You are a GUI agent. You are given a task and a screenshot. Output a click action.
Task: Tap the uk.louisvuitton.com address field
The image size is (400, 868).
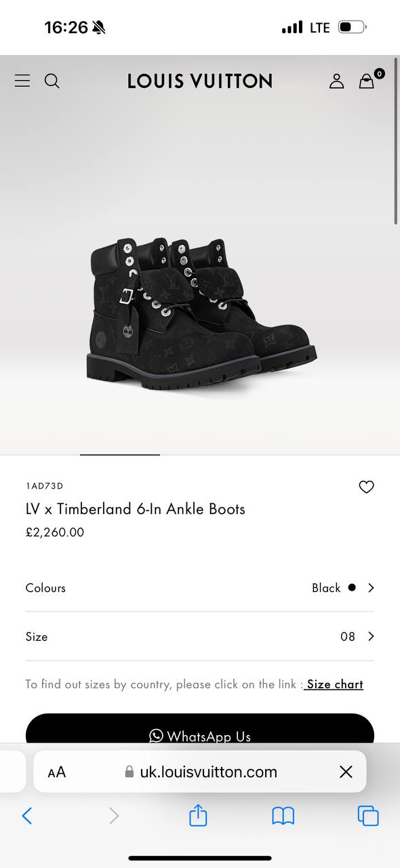(x=200, y=772)
